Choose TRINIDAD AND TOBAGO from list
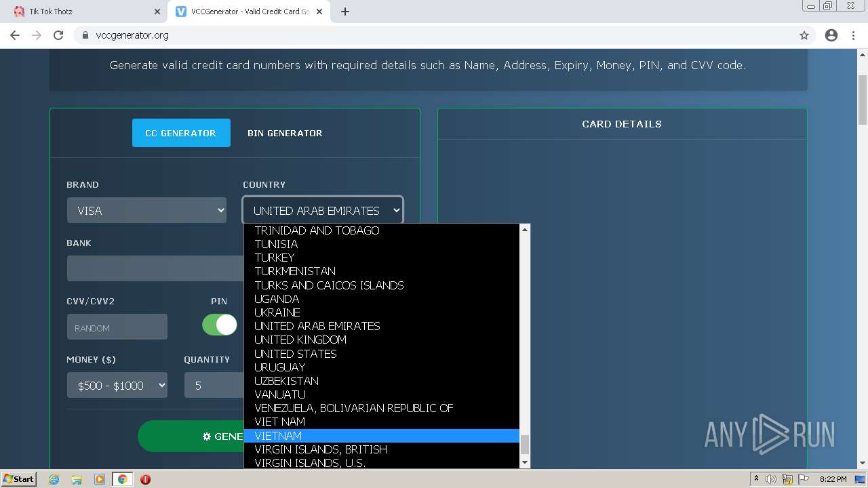 tap(382, 230)
